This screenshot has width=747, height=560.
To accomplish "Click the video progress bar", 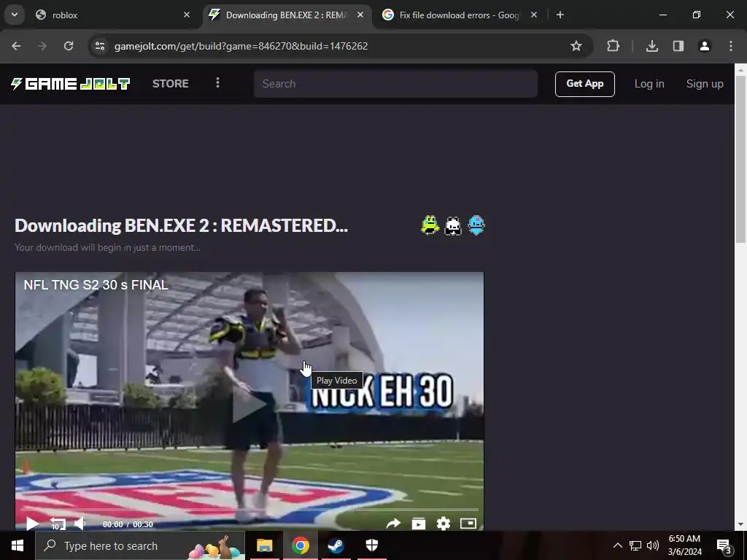I will (249, 510).
